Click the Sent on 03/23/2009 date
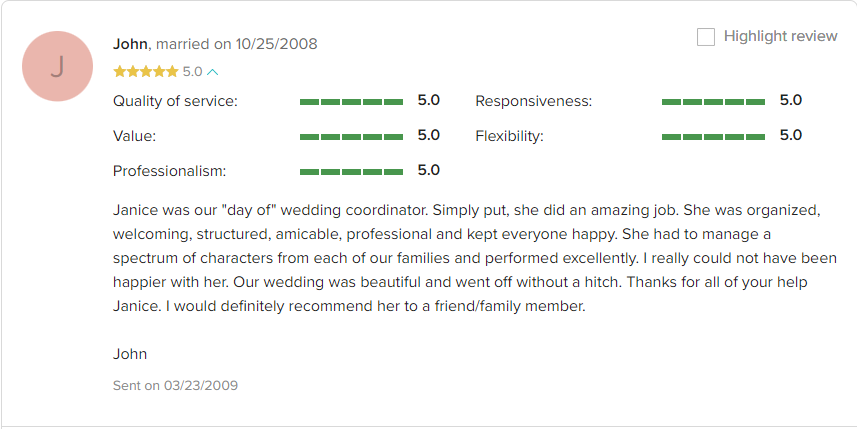 (x=175, y=385)
